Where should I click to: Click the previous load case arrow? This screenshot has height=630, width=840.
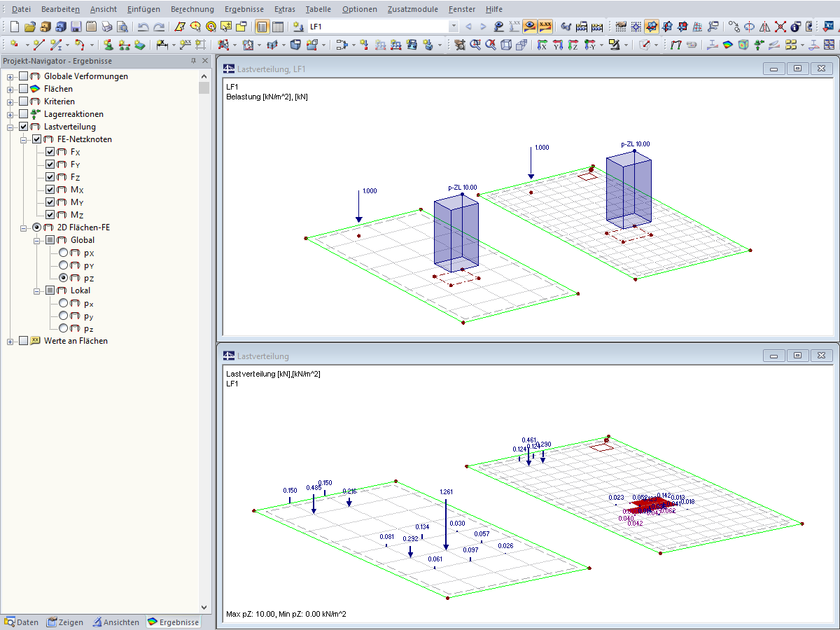(468, 27)
